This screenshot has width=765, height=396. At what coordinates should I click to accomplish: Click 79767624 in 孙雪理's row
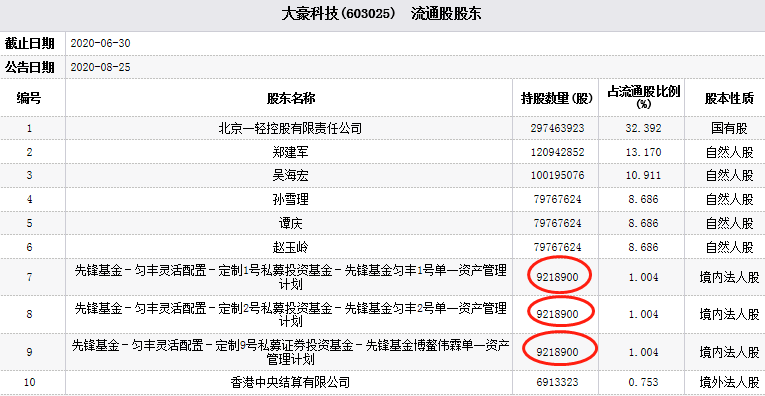[x=557, y=199]
